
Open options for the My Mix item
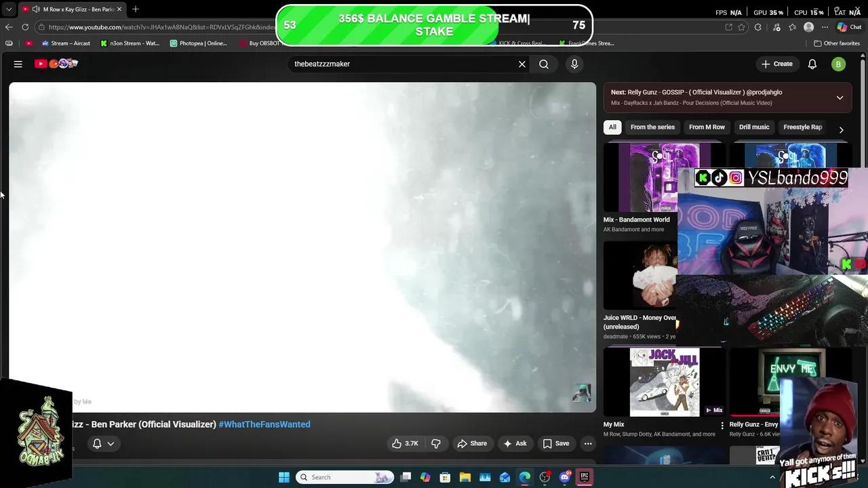click(722, 426)
